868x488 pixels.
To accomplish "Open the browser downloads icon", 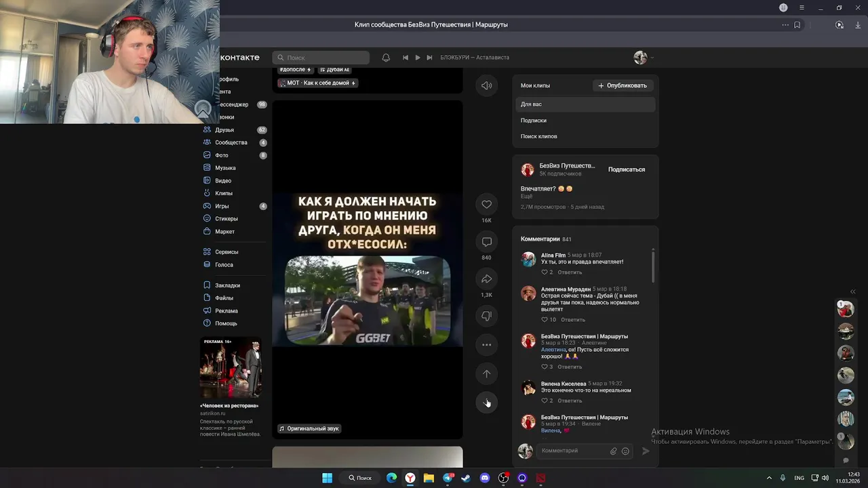I will tap(858, 25).
